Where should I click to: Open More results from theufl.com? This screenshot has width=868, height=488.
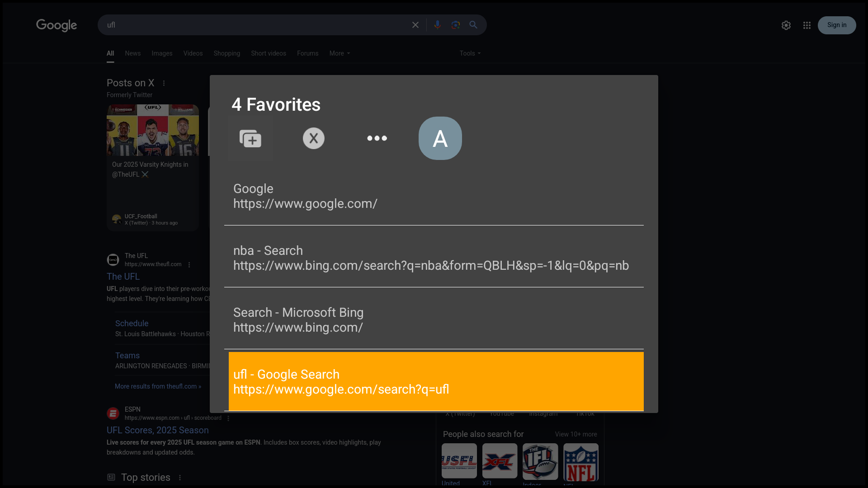click(x=158, y=386)
